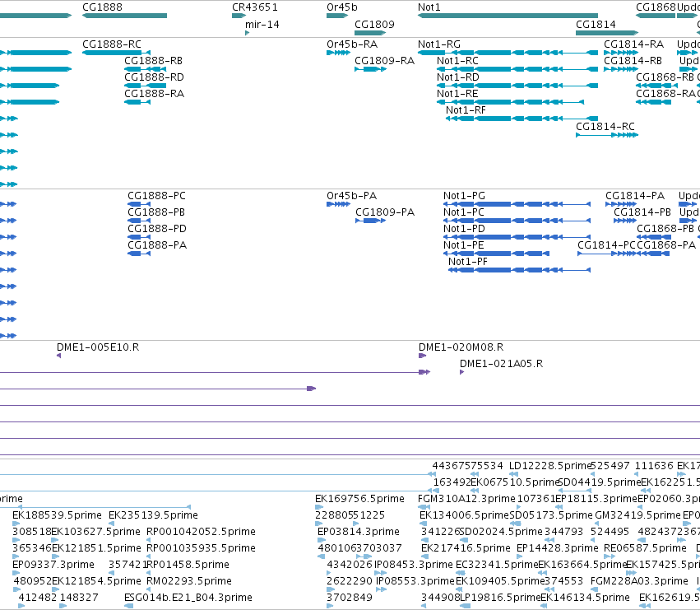Click the Not1-RF transcript label
700x610 pixels.
click(x=466, y=110)
